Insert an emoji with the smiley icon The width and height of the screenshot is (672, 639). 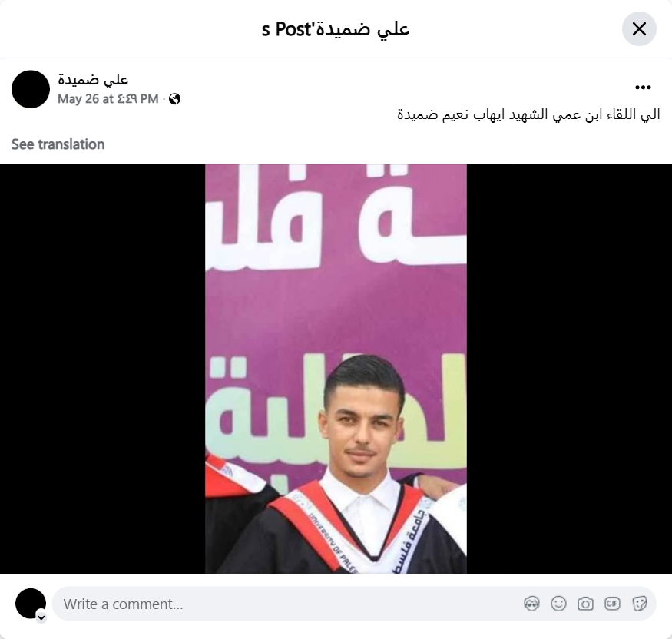pyautogui.click(x=558, y=604)
